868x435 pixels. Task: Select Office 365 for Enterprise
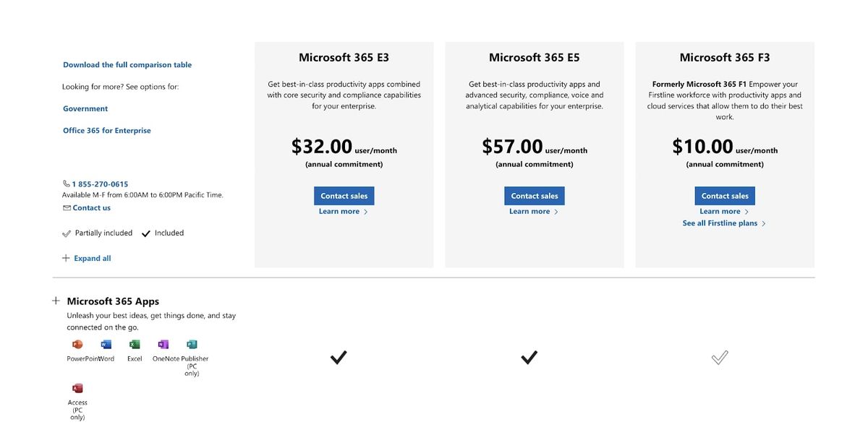coord(106,130)
